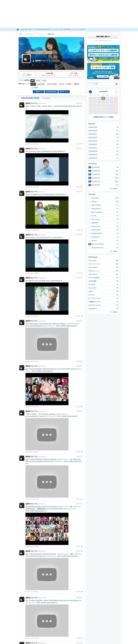138x644 pixels.
Task: Like the sajou no hana 天灯 tweet
Action: [x=82, y=144]
